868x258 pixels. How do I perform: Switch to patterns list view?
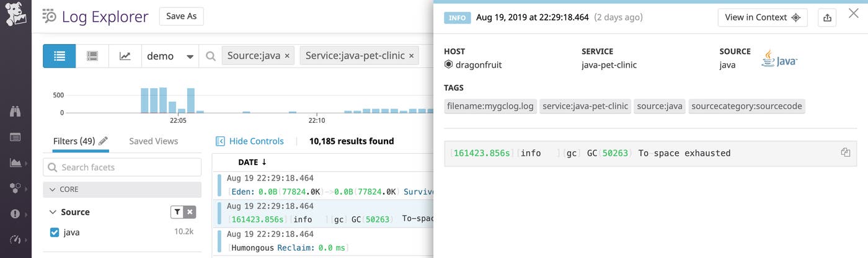[x=92, y=56]
